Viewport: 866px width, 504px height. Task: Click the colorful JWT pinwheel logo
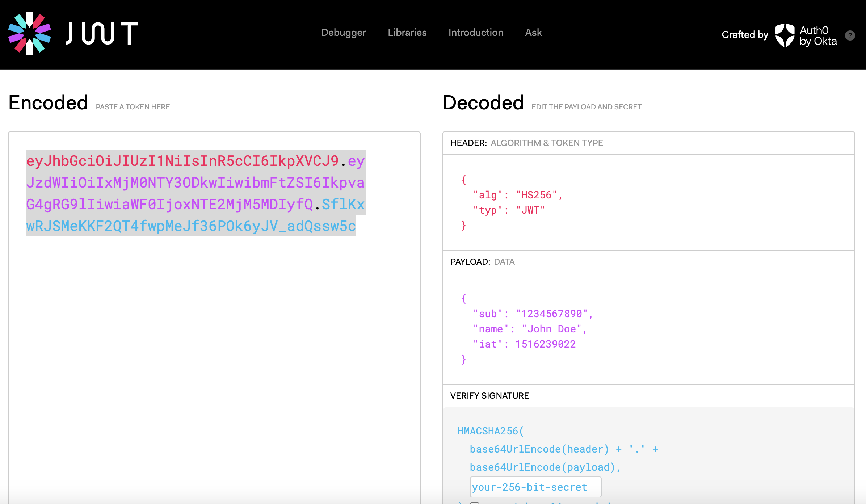coord(30,33)
